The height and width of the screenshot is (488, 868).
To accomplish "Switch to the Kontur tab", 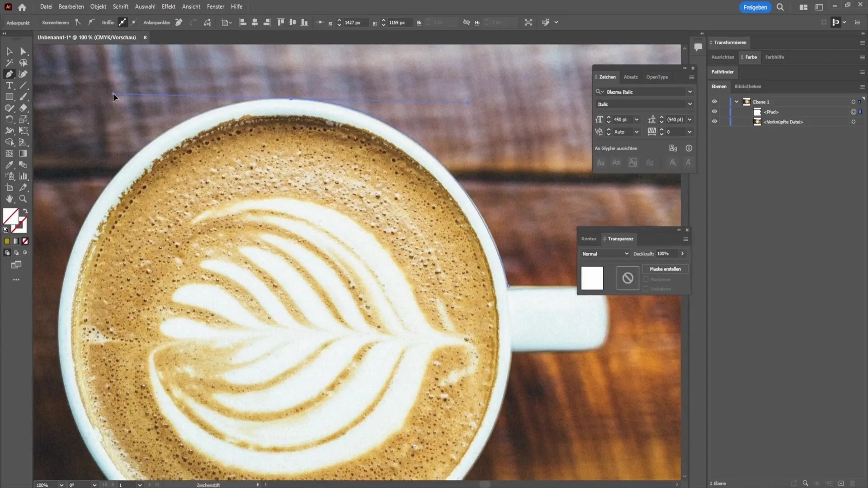I will click(589, 239).
